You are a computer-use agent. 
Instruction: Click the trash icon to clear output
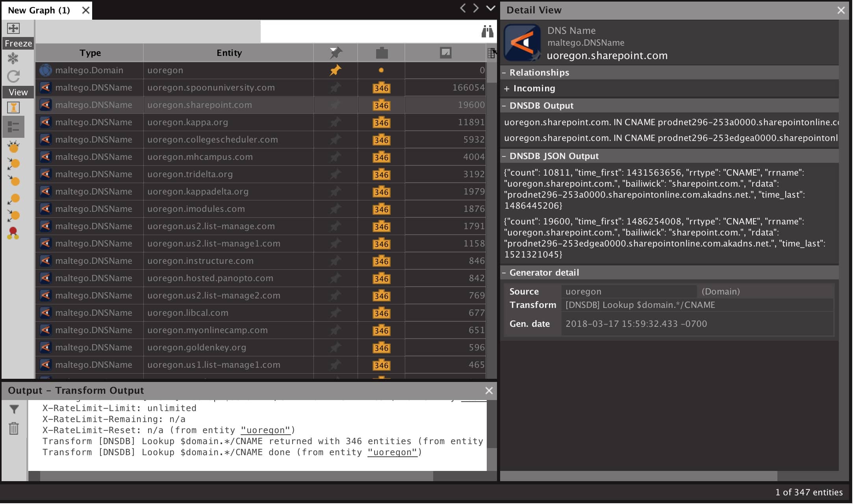14,428
